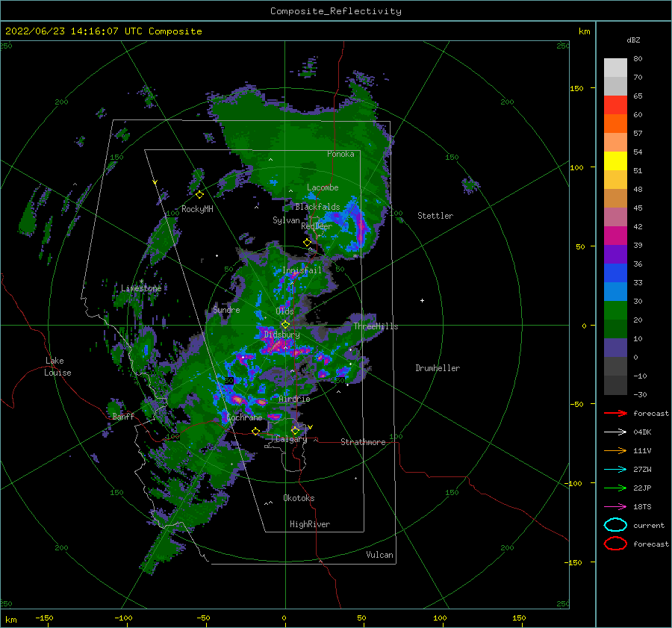Select red swatch between 65 and 60 dBZ

[615, 105]
